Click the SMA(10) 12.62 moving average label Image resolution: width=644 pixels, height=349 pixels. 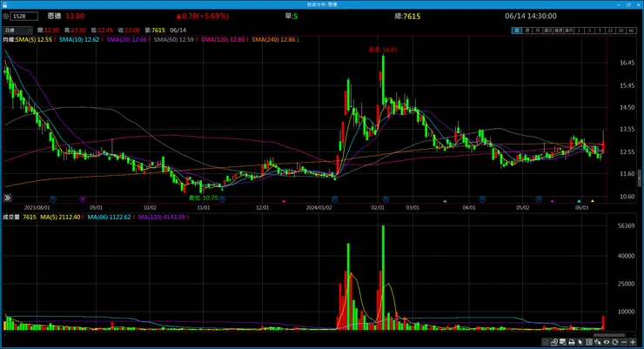79,40
